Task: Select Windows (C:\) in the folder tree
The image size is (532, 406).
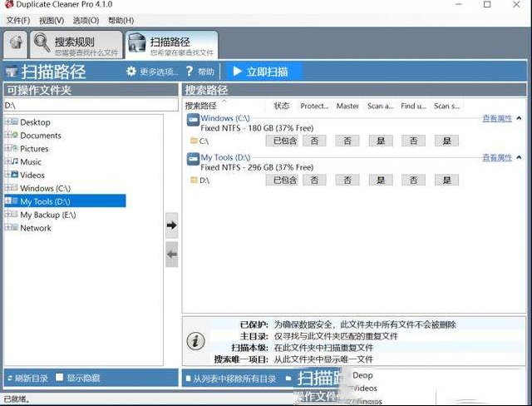Action: (x=45, y=188)
